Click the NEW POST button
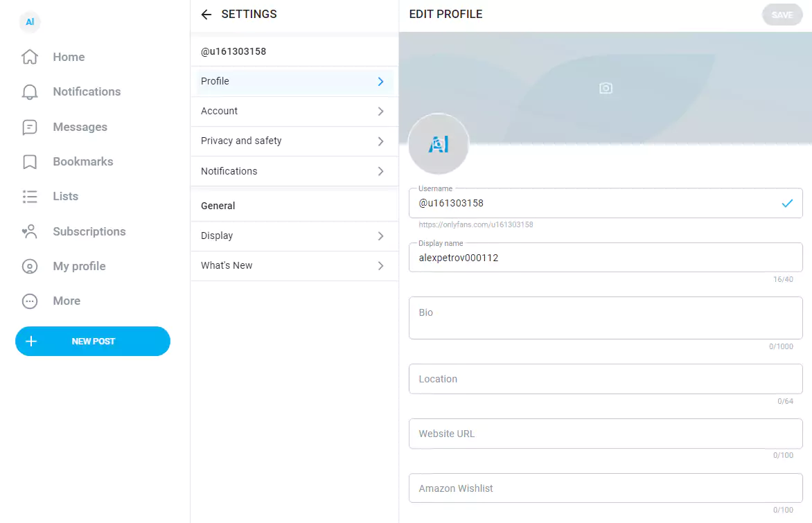 [x=93, y=342]
